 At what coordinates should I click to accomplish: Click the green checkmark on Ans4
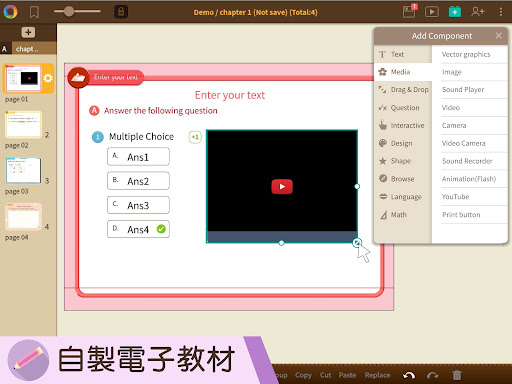pos(161,229)
